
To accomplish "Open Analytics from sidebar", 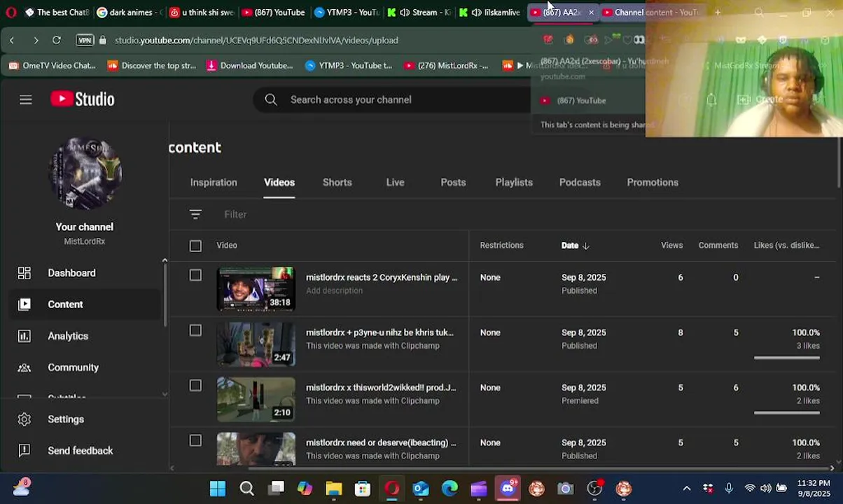I will click(68, 336).
